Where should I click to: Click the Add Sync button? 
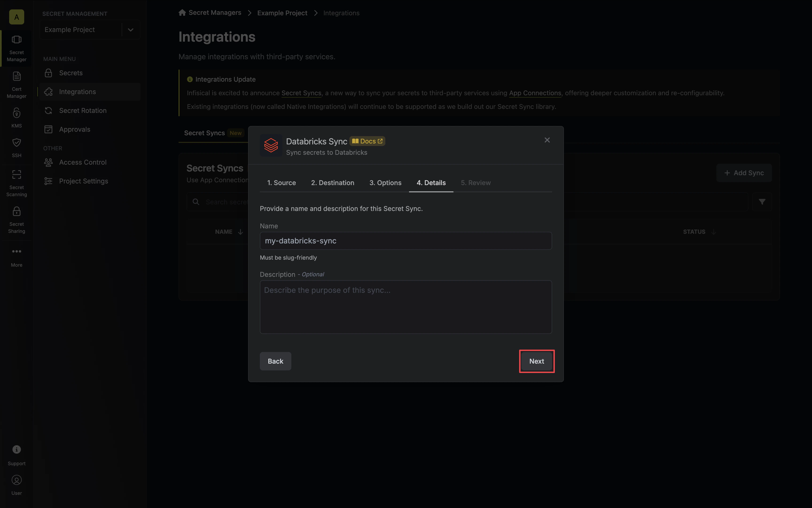click(x=744, y=173)
